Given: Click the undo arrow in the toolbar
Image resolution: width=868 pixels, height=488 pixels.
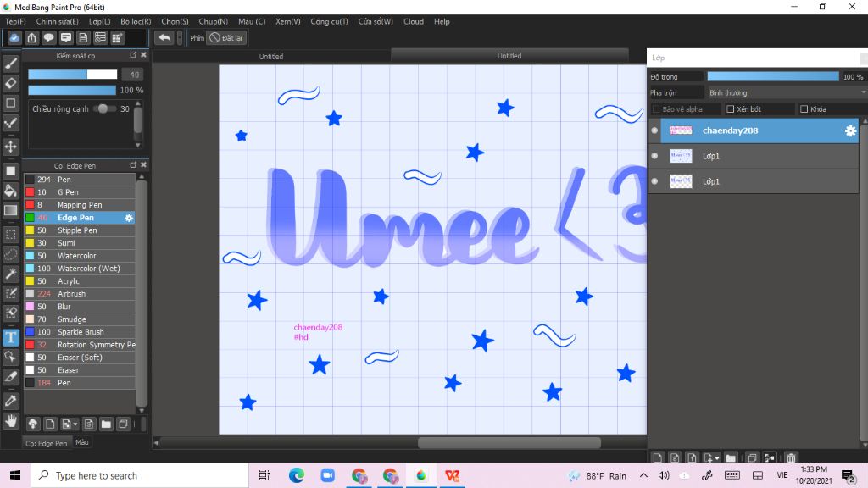Looking at the screenshot, I should tap(164, 37).
